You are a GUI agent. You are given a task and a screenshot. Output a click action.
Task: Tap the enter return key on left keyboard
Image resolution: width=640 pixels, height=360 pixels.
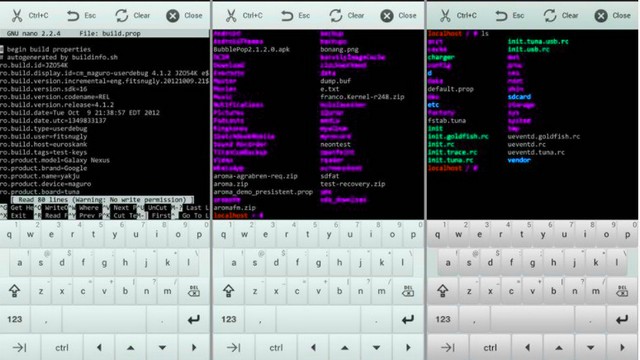pyautogui.click(x=193, y=319)
